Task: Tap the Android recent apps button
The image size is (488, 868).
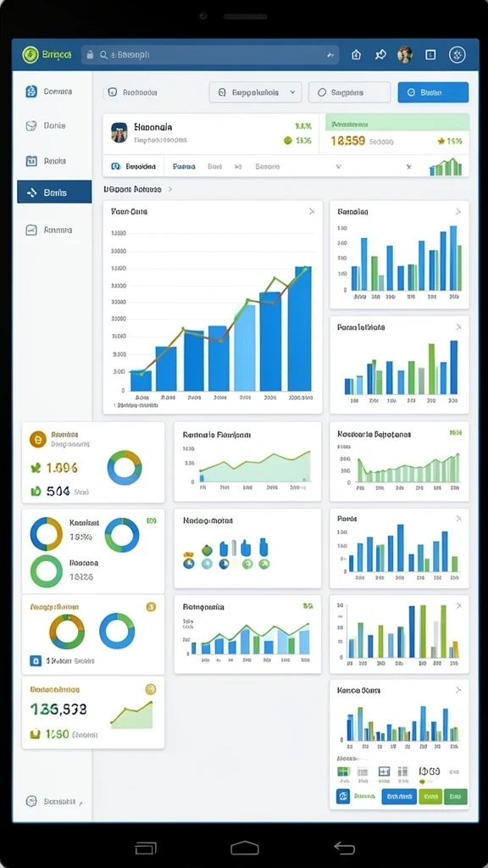Action: [146, 848]
